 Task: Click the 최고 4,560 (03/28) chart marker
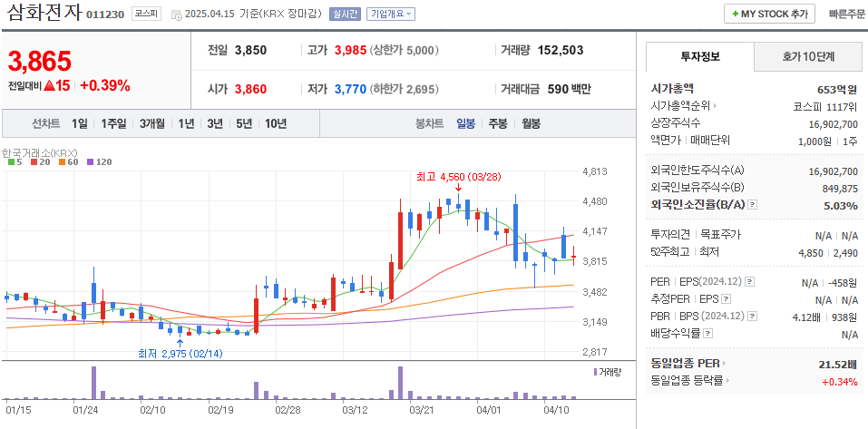[x=458, y=177]
